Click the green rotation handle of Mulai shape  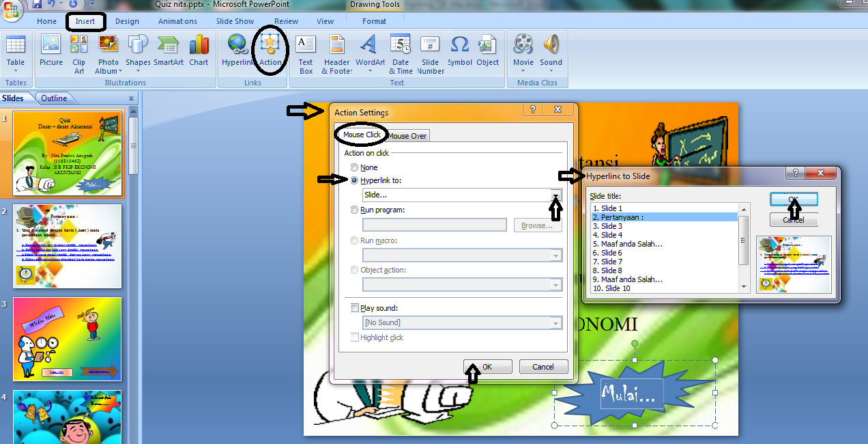pyautogui.click(x=635, y=343)
